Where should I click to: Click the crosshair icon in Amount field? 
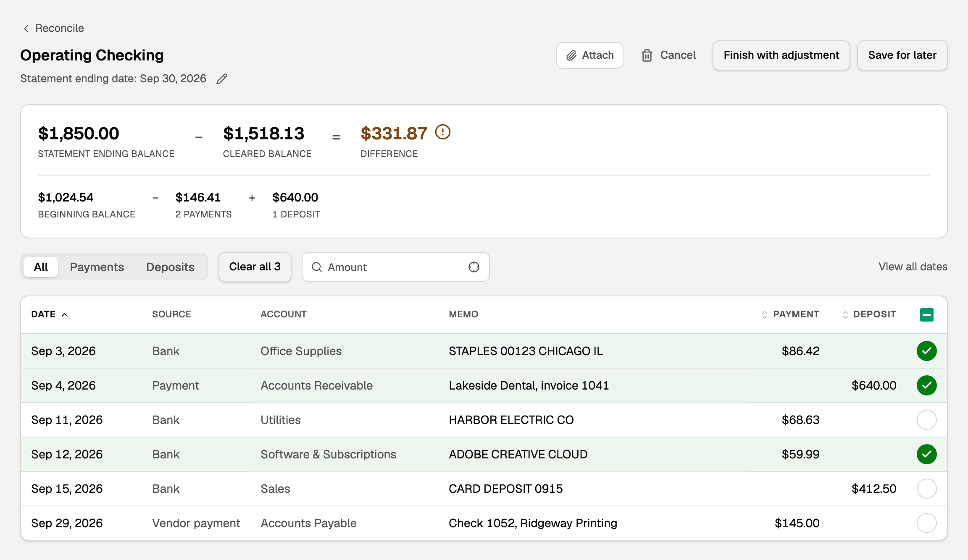pos(473,267)
